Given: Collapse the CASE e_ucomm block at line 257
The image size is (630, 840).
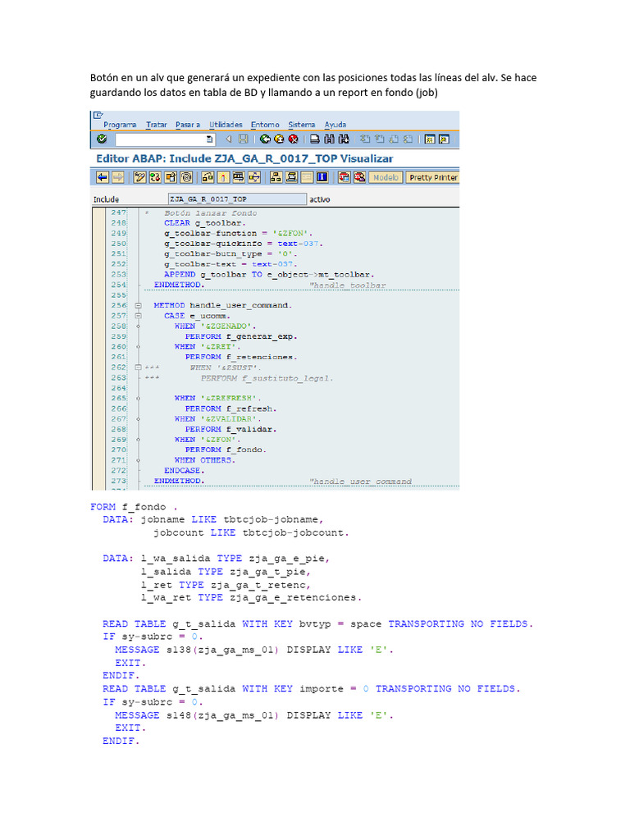Looking at the screenshot, I should click(x=138, y=316).
